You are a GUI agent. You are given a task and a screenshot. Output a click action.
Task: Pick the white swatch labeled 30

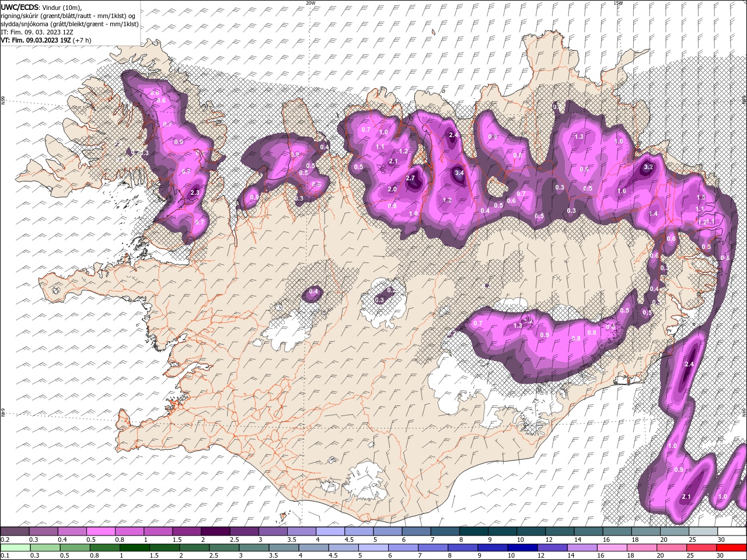tap(732, 531)
